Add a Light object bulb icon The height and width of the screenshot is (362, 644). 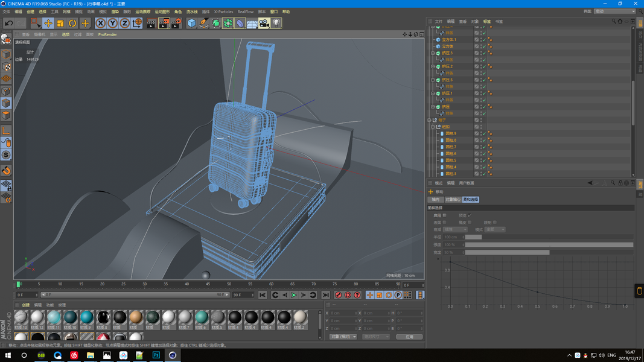tap(276, 24)
